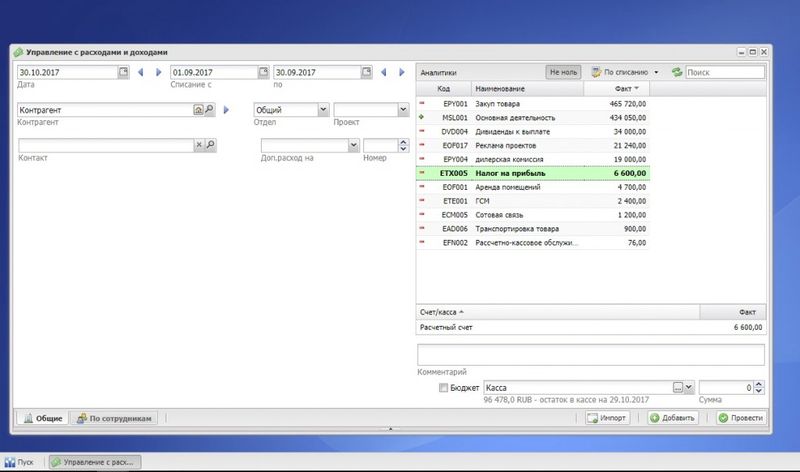Click the Импорт button

point(607,418)
